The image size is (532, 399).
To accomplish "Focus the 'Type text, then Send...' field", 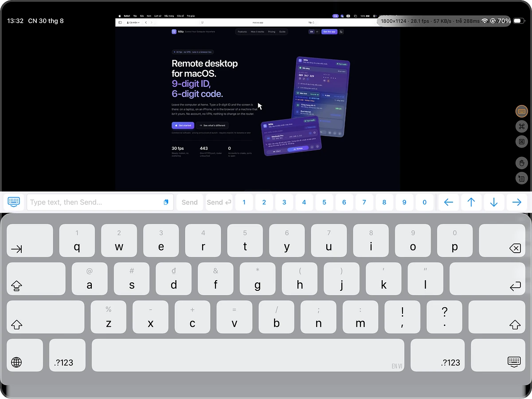I will pyautogui.click(x=99, y=202).
